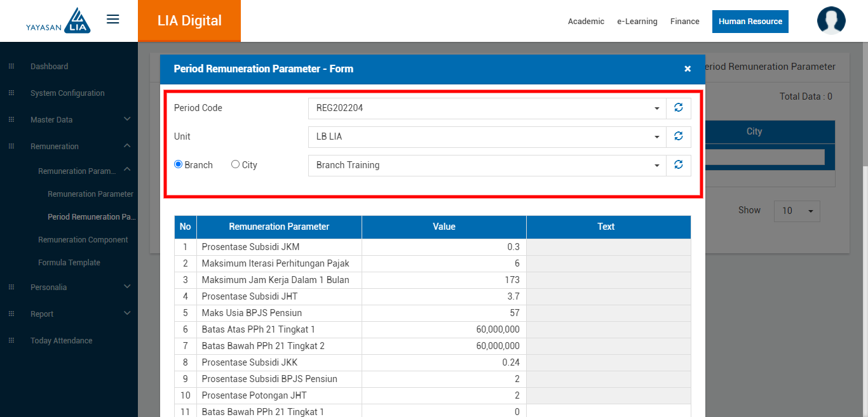868x417 pixels.
Task: Collapse the Remuneration sidebar menu
Action: [127, 147]
